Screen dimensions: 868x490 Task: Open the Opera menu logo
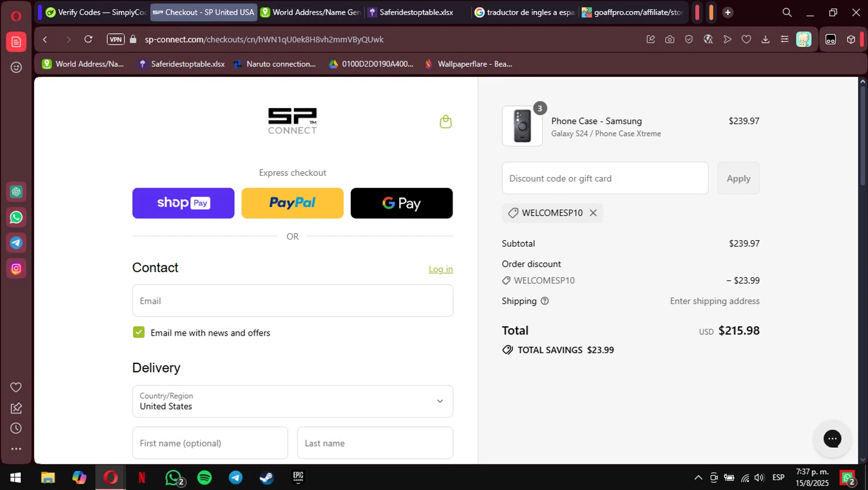point(16,16)
